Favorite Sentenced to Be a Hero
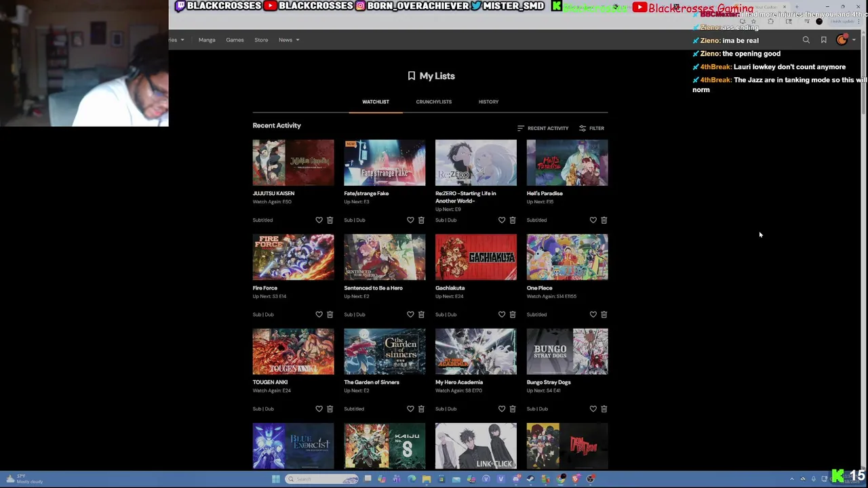 pyautogui.click(x=410, y=314)
